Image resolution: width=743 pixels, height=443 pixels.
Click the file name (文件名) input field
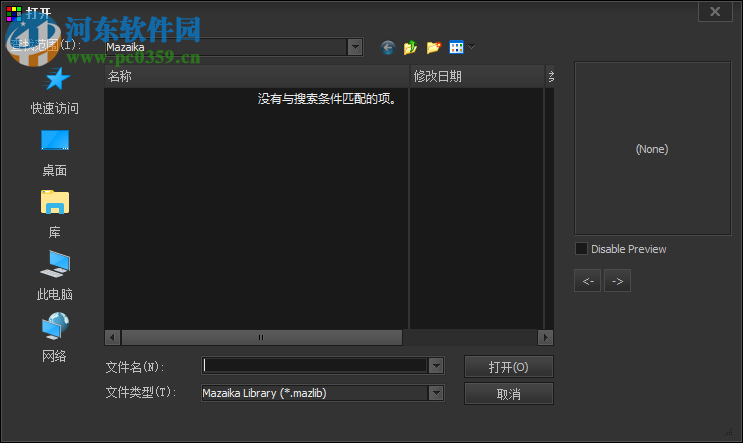315,365
